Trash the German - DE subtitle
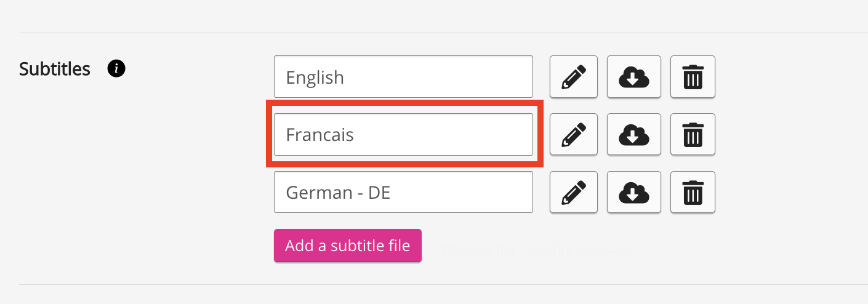The height and width of the screenshot is (304, 868). point(693,192)
